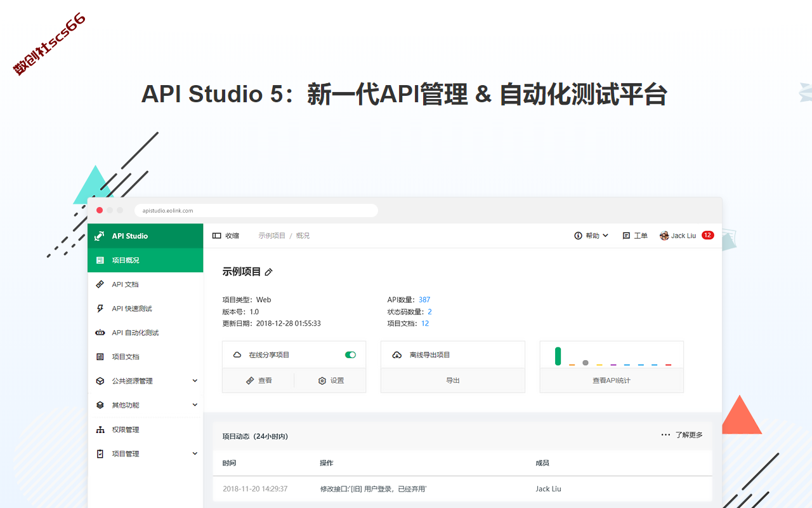Screen dimensions: 812x508
Task: Click the 项目文档 count 12
Action: tap(425, 323)
